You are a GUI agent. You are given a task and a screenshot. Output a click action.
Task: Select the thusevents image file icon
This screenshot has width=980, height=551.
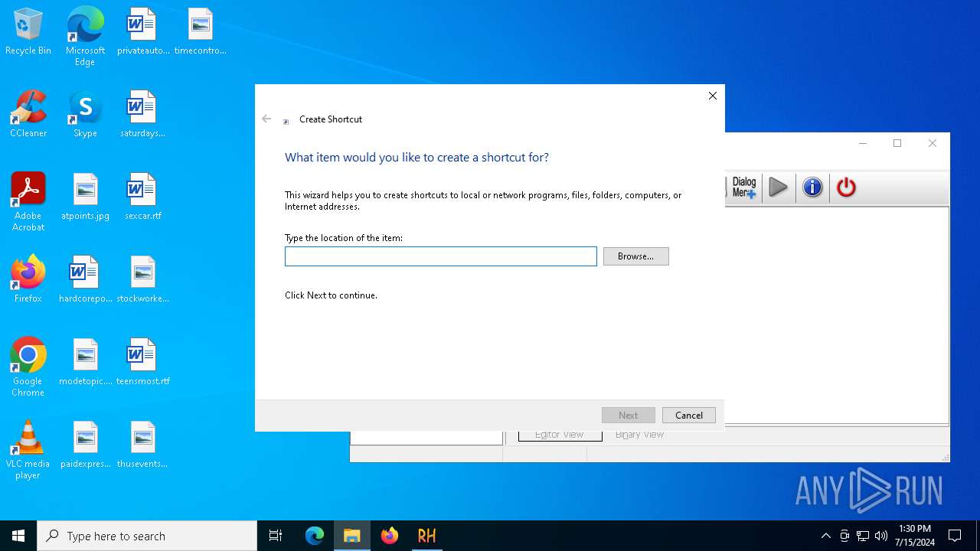(142, 445)
